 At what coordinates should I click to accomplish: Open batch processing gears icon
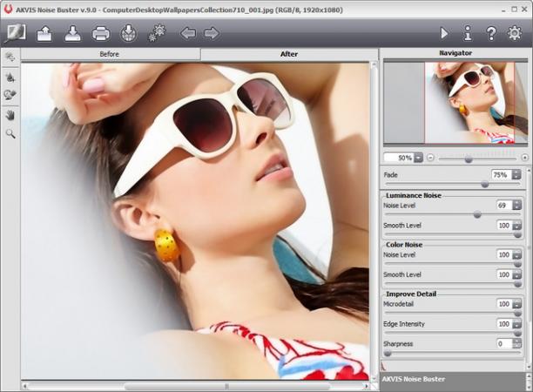click(x=157, y=33)
